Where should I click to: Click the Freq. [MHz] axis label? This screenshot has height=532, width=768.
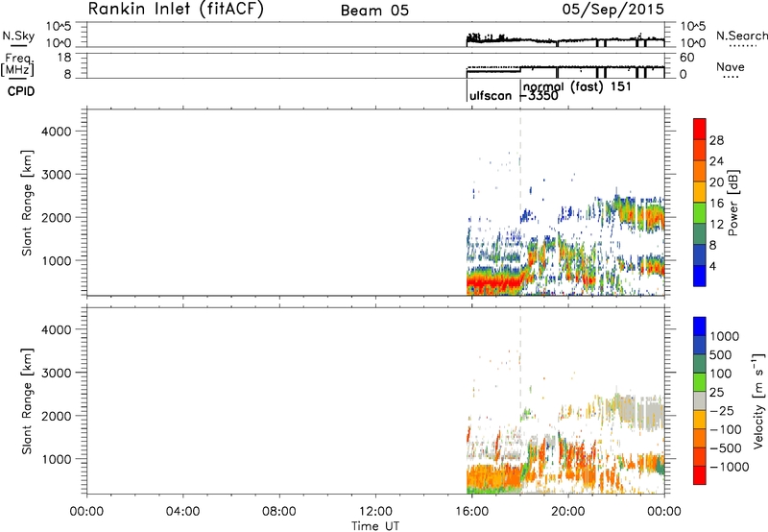(18, 65)
